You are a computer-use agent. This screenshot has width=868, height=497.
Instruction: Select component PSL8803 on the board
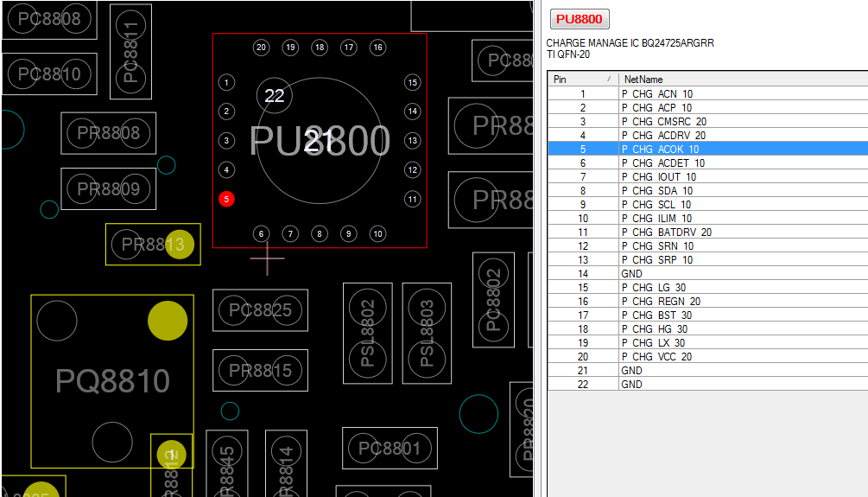coord(427,334)
